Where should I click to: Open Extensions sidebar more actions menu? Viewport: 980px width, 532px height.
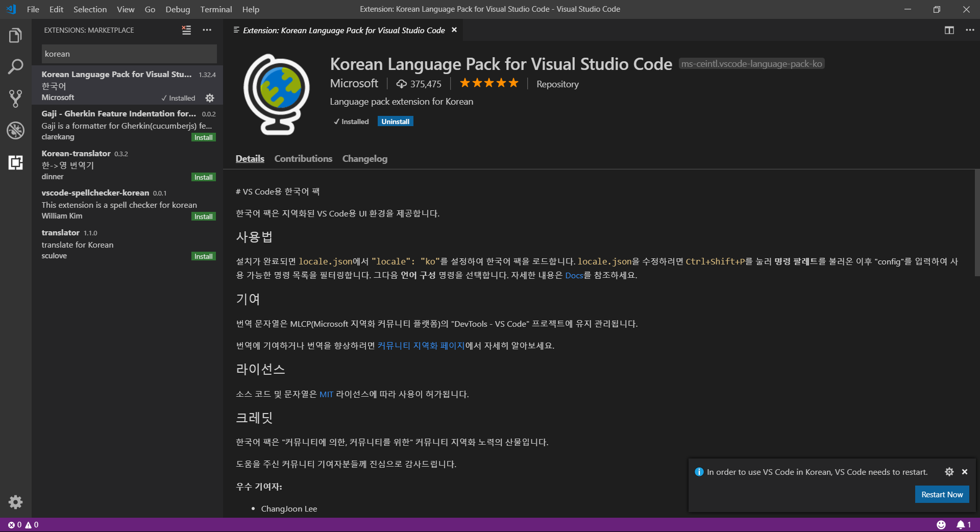(x=207, y=30)
